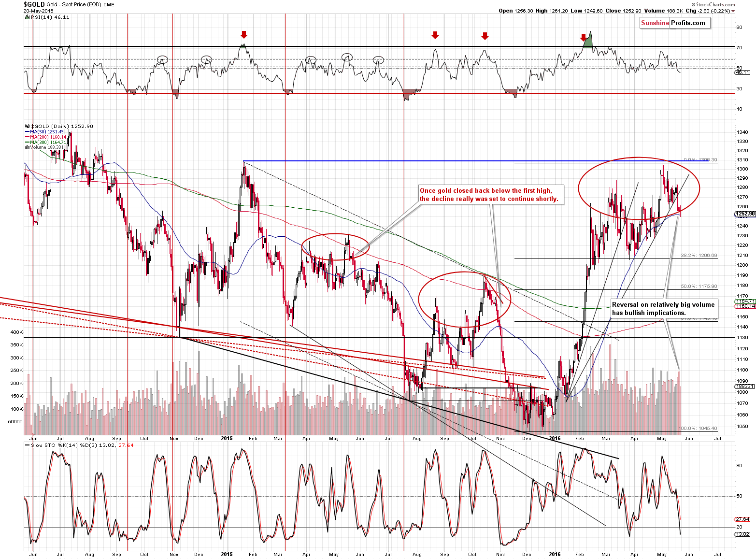Click the green MA(300) legend line marker

[27, 142]
